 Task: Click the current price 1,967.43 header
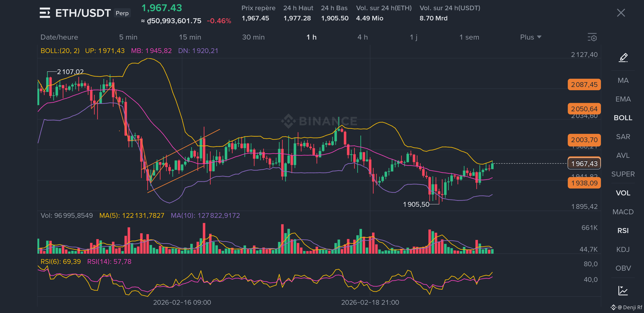pyautogui.click(x=162, y=8)
